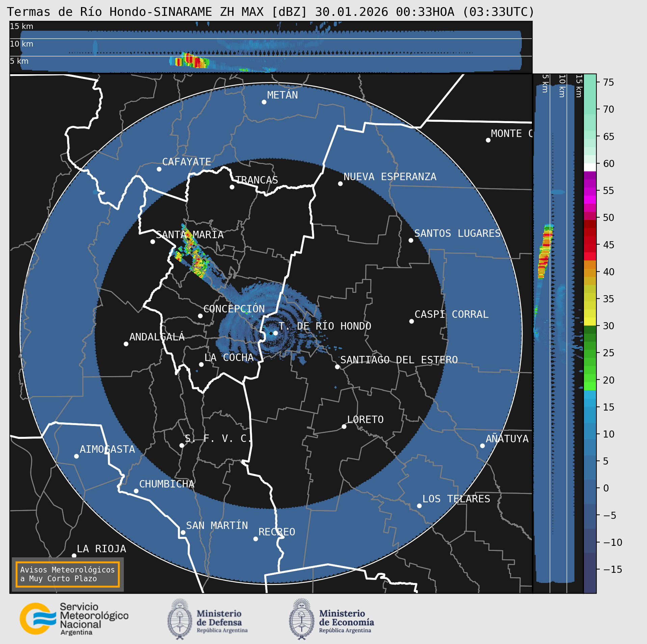This screenshot has width=647, height=644.
Task: Click the Termas de Río Hondo radar marker
Action: pyautogui.click(x=275, y=333)
